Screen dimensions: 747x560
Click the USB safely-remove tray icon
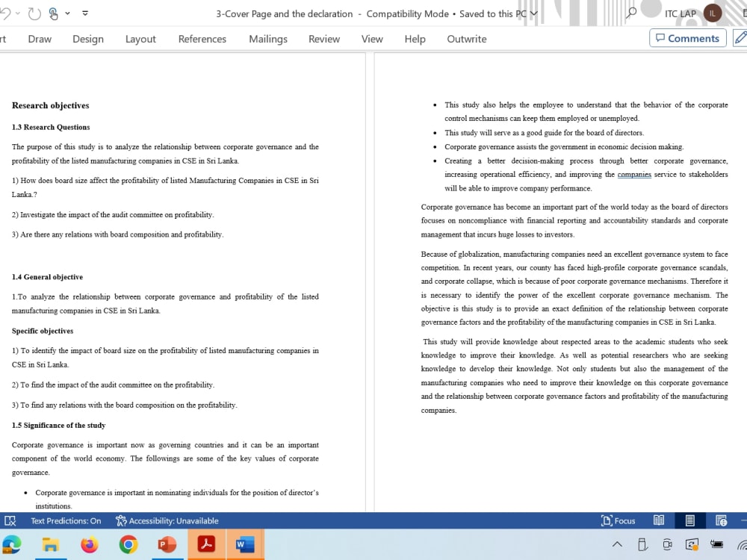pyautogui.click(x=642, y=544)
